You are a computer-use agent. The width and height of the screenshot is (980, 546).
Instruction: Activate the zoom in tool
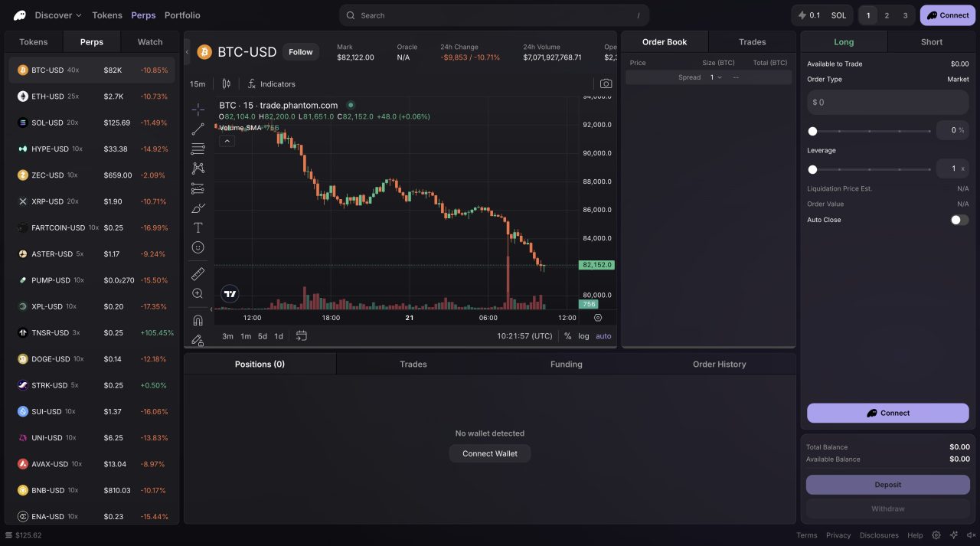[x=198, y=293]
